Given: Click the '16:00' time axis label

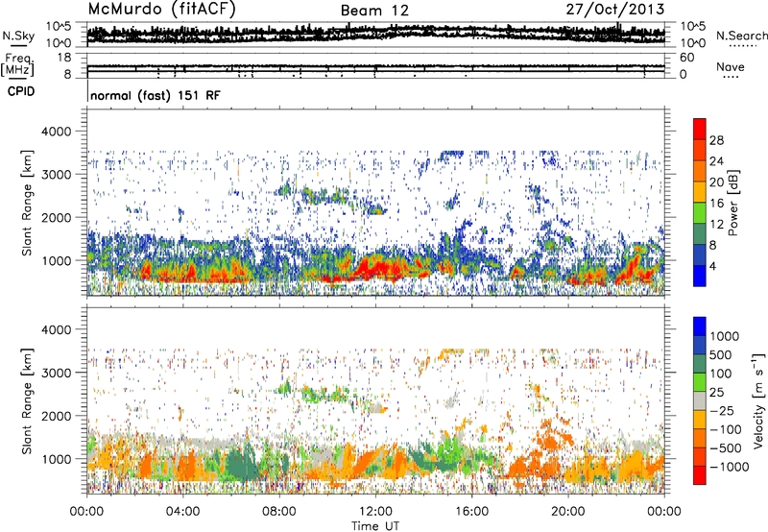Looking at the screenshot, I should coord(471,512).
